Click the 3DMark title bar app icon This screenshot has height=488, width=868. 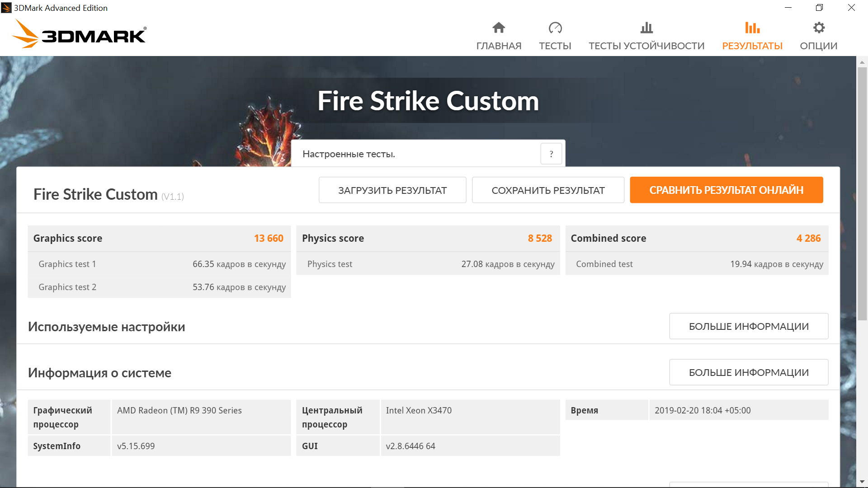pos(6,8)
